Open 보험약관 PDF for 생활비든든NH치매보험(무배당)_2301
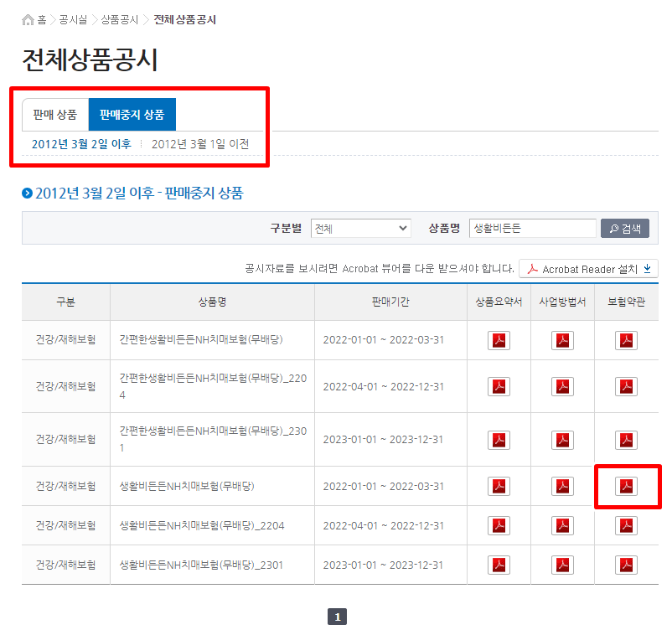Viewport: 672px width, 635px height. coord(626,565)
